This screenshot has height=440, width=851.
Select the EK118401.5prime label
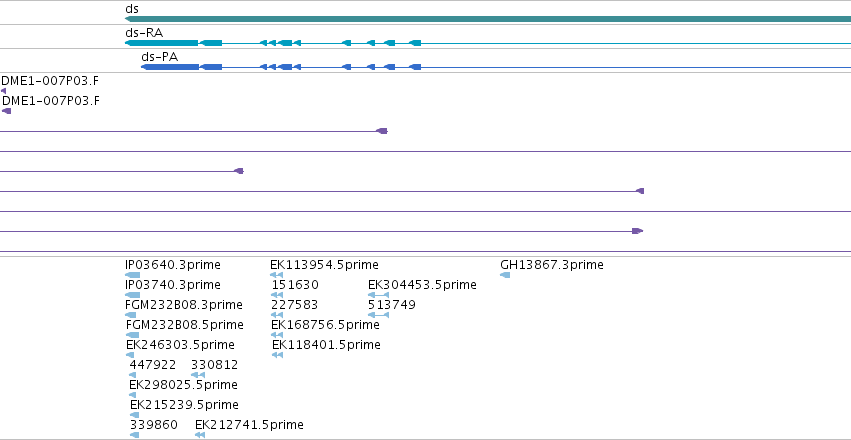click(x=326, y=345)
